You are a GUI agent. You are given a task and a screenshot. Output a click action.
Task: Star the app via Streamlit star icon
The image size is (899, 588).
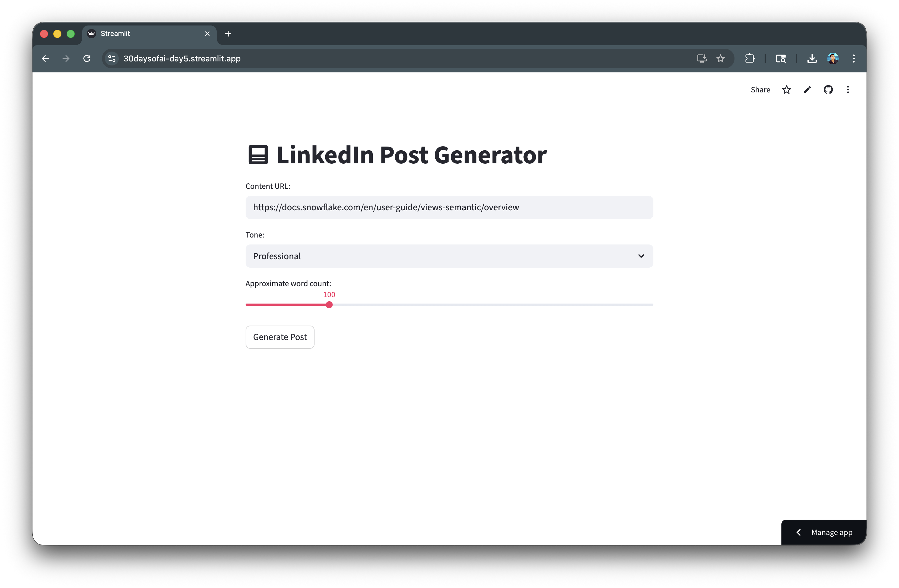click(786, 90)
